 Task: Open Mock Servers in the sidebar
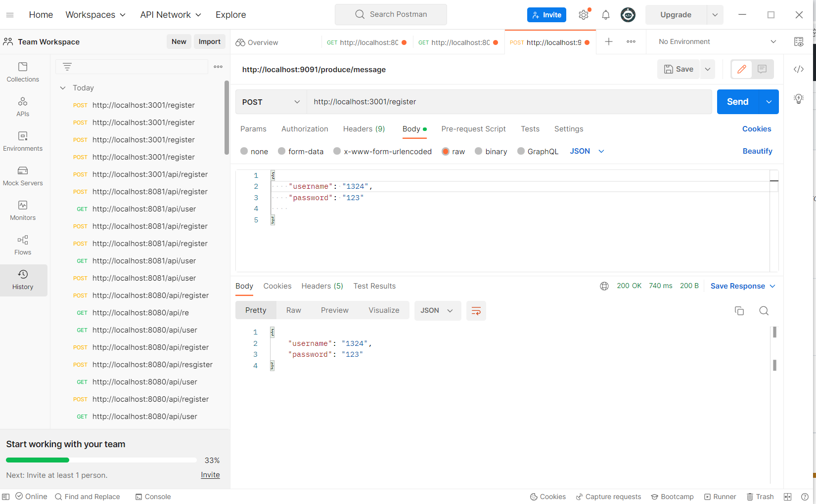(23, 176)
